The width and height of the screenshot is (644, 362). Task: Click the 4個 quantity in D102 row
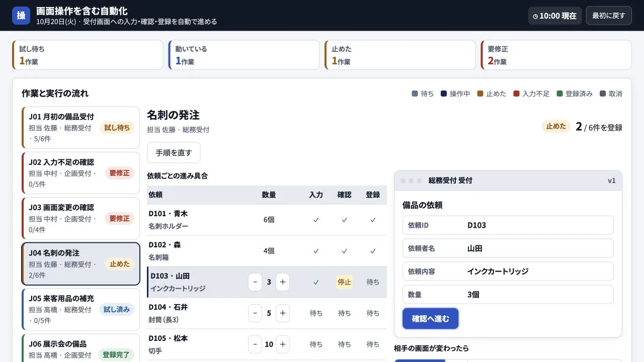(269, 251)
